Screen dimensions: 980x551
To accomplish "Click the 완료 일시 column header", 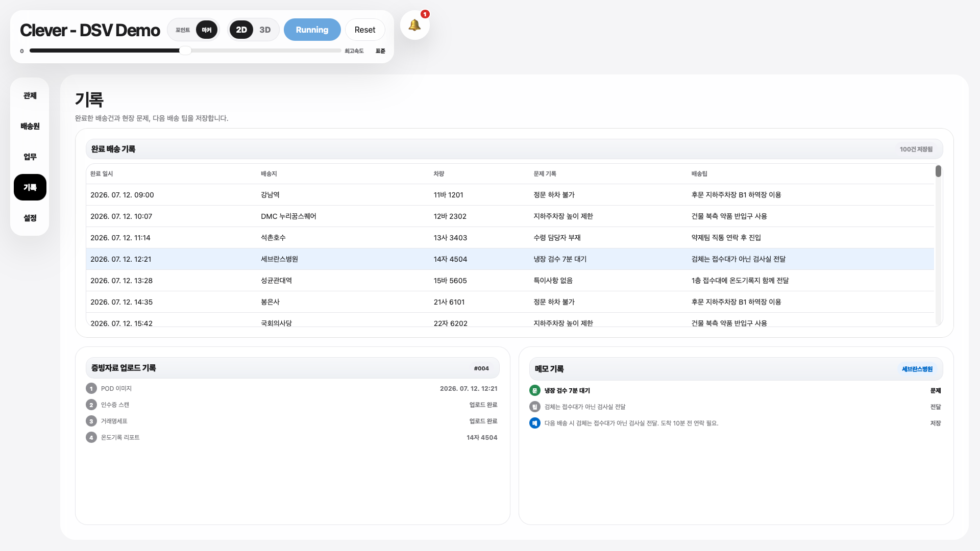I will tap(102, 174).
